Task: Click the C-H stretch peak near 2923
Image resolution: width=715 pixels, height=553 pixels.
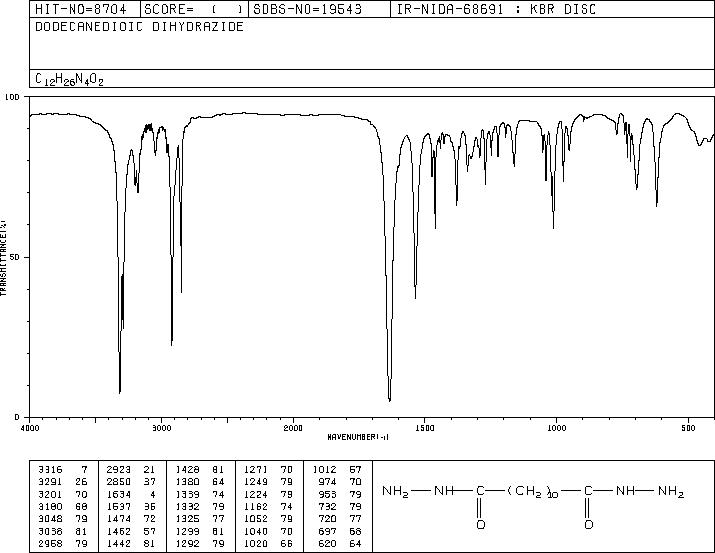Action: click(x=171, y=343)
